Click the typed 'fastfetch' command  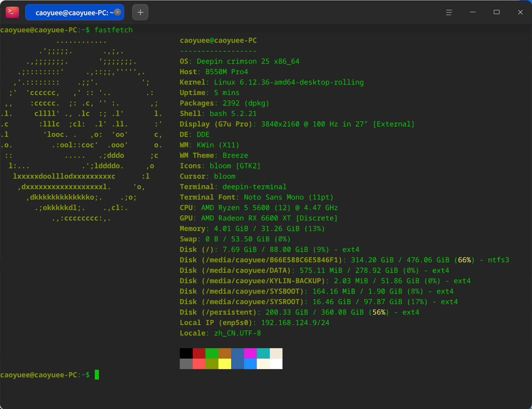(x=114, y=30)
